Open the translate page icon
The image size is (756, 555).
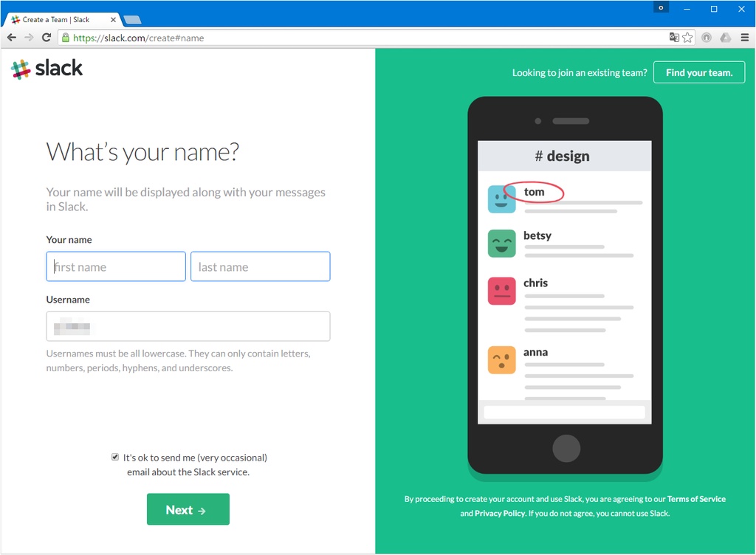coord(674,38)
